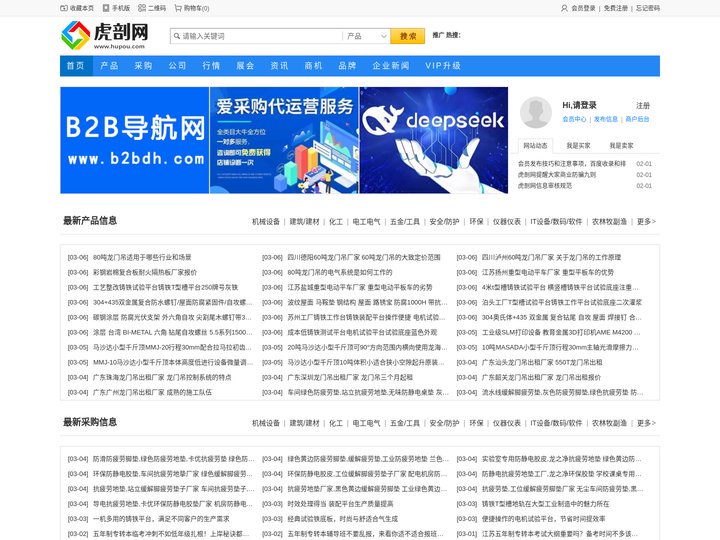Open 公司 in the navigation bar
Image resolution: width=720 pixels, height=540 pixels.
click(x=177, y=66)
